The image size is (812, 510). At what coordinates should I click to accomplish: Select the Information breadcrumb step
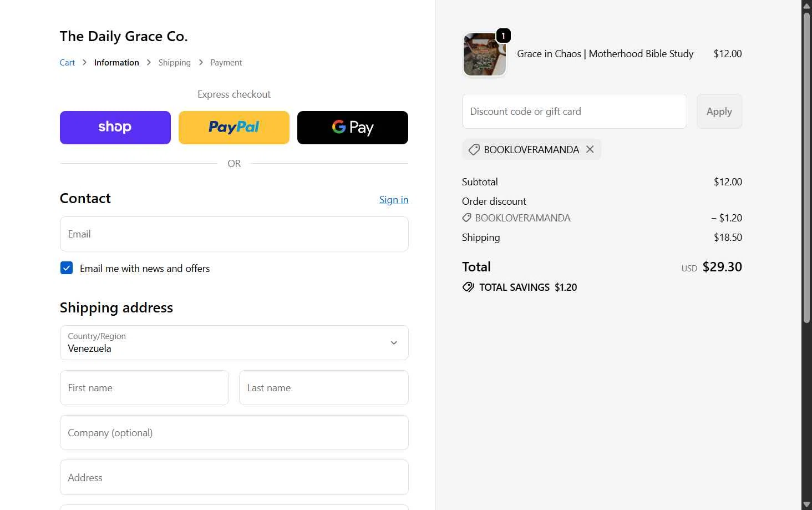point(116,63)
